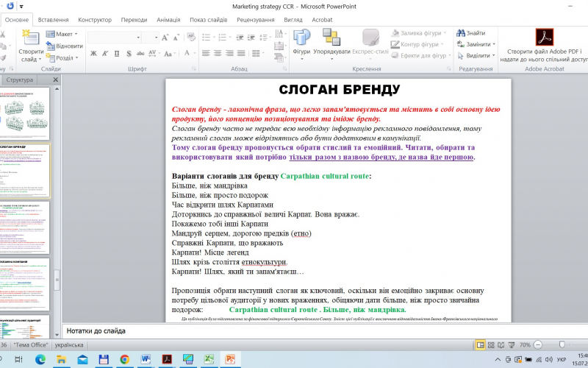The width and height of the screenshot is (588, 368).
Task: Open line spacing options
Action: (x=265, y=38)
